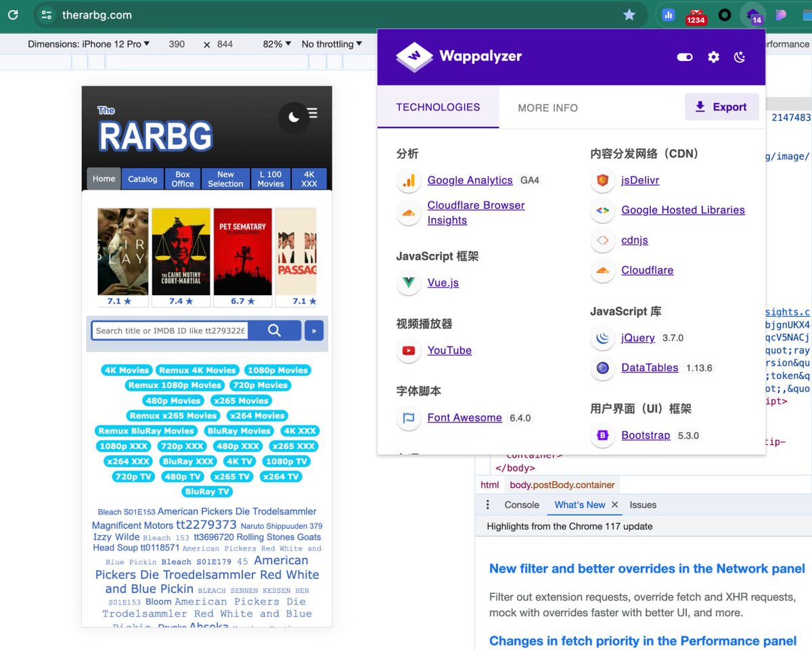Click the BluRay TV tag

coord(207,492)
